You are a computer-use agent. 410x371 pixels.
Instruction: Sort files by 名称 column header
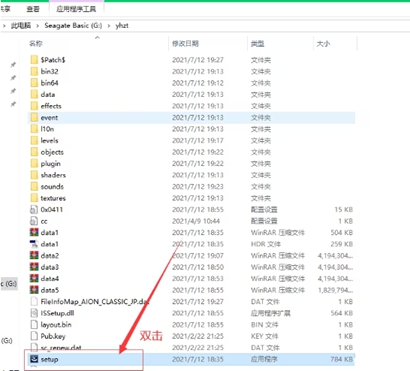click(x=36, y=44)
